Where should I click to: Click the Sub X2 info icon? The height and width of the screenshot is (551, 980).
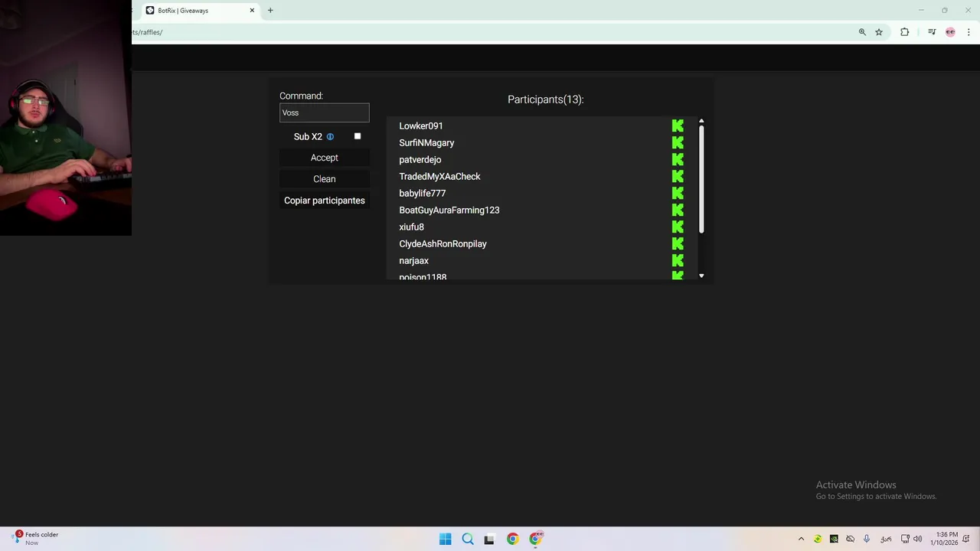pos(330,137)
